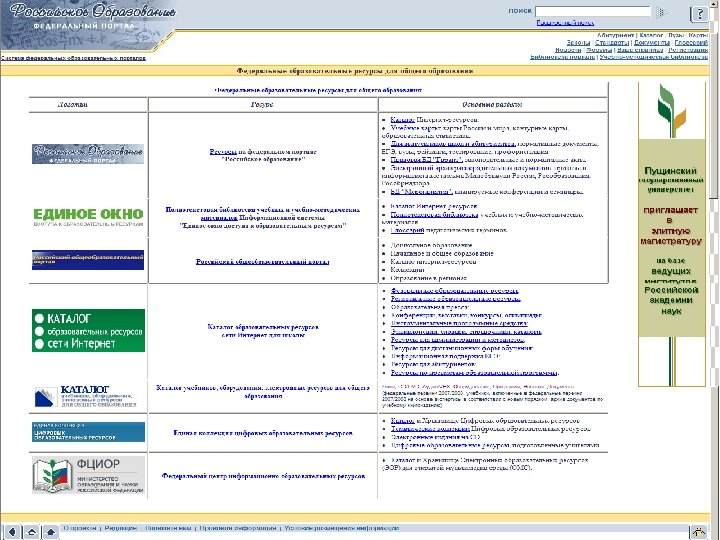Screen dimensions: 720x540
Task: Open Редакция link in footer
Action: [x=121, y=529]
